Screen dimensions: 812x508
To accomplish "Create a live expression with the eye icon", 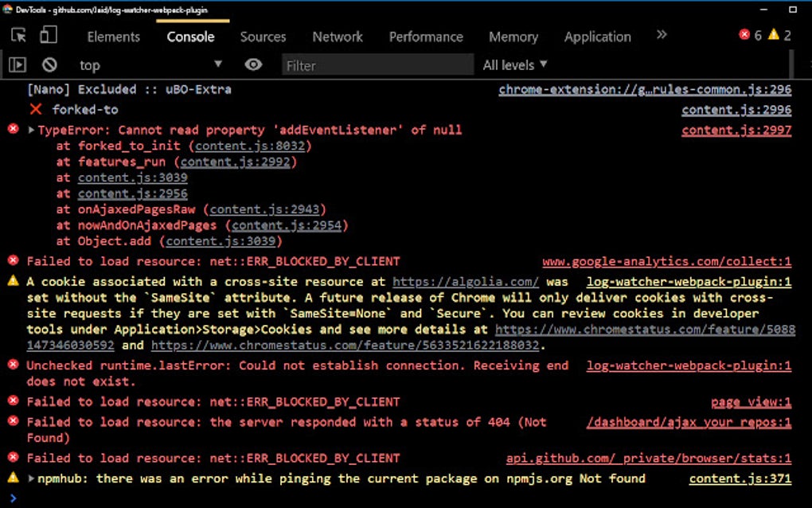I will [253, 64].
